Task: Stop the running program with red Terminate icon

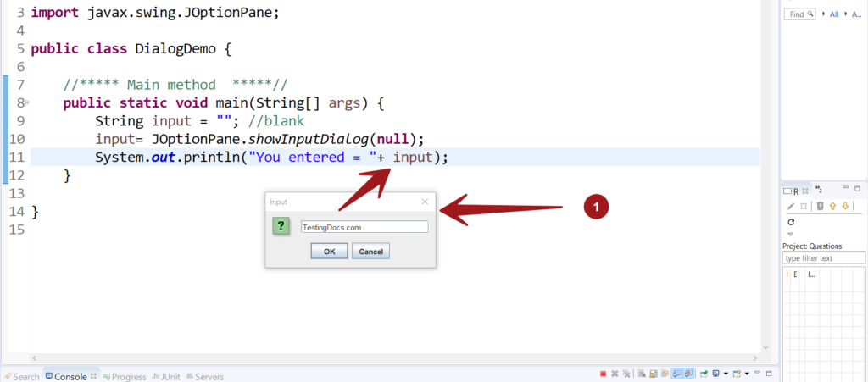Action: (603, 374)
